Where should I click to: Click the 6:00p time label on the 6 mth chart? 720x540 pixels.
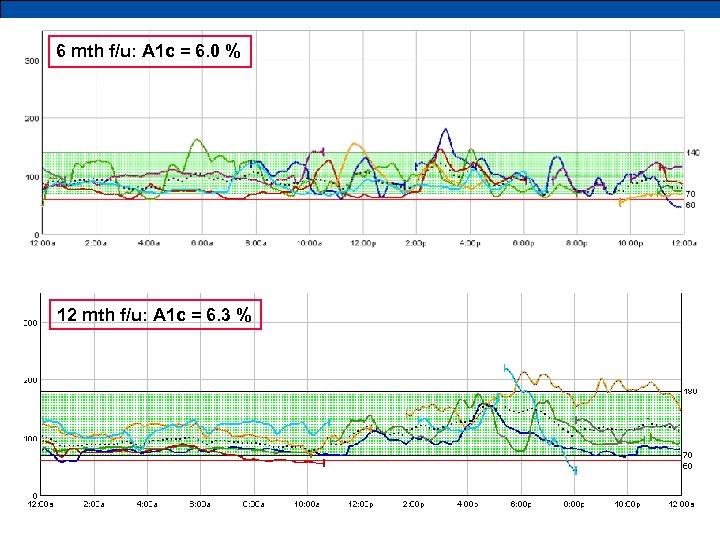pos(523,243)
